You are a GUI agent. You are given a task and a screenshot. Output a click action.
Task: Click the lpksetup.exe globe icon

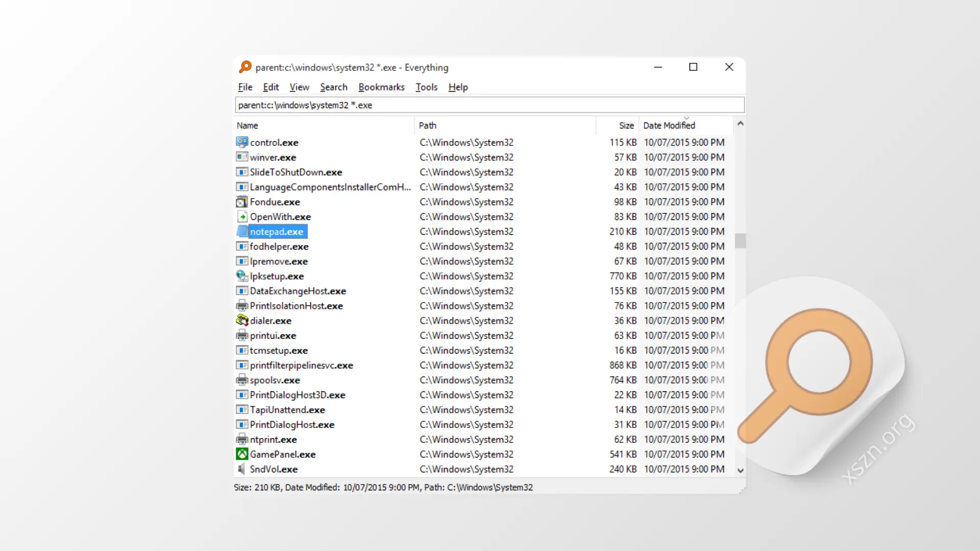point(242,276)
